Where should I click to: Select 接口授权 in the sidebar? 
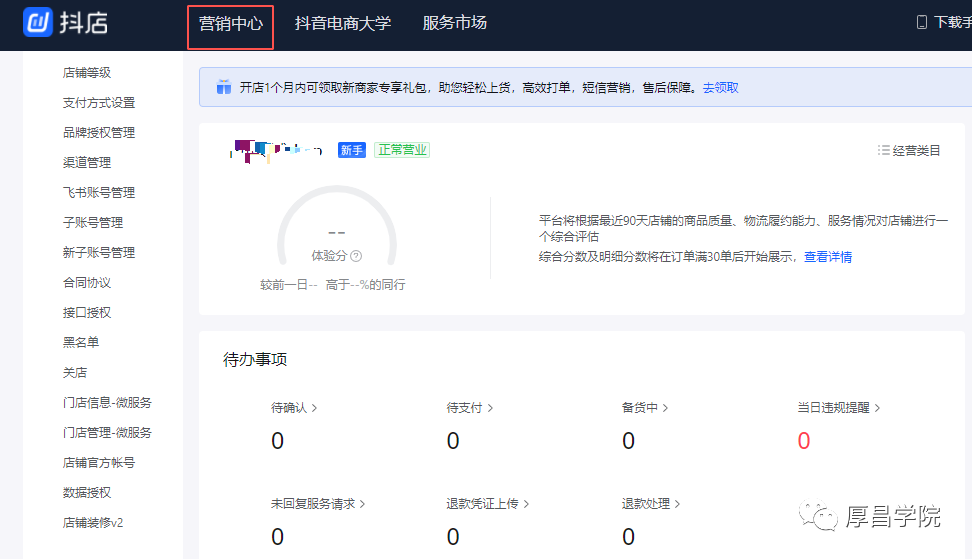pyautogui.click(x=87, y=312)
